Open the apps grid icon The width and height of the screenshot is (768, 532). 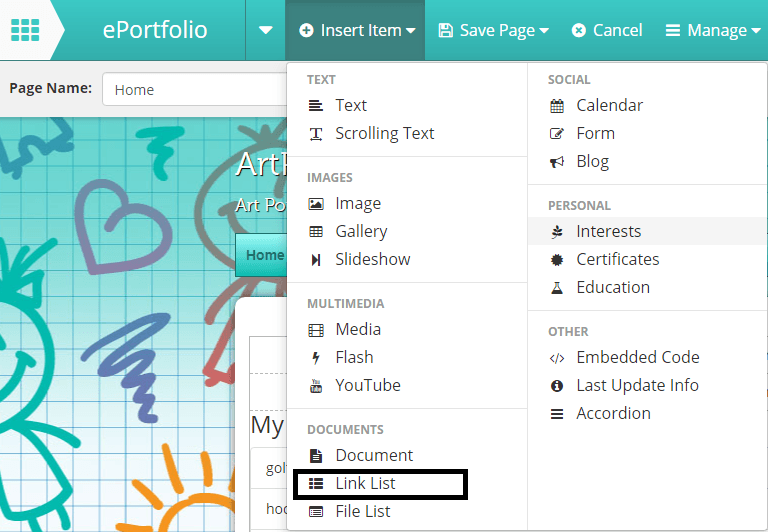pos(25,30)
